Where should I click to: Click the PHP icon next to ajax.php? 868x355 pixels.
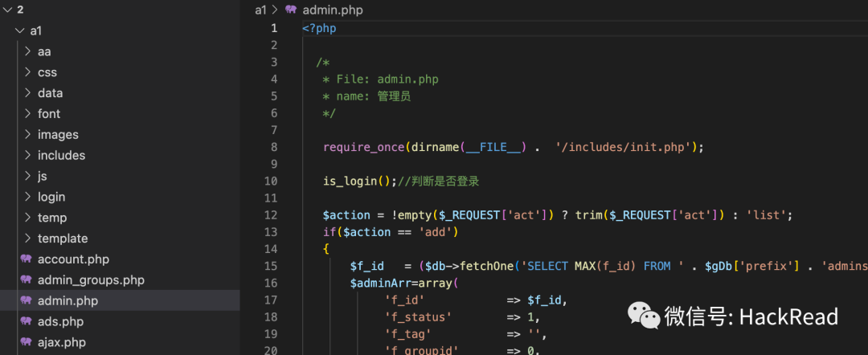pos(26,342)
